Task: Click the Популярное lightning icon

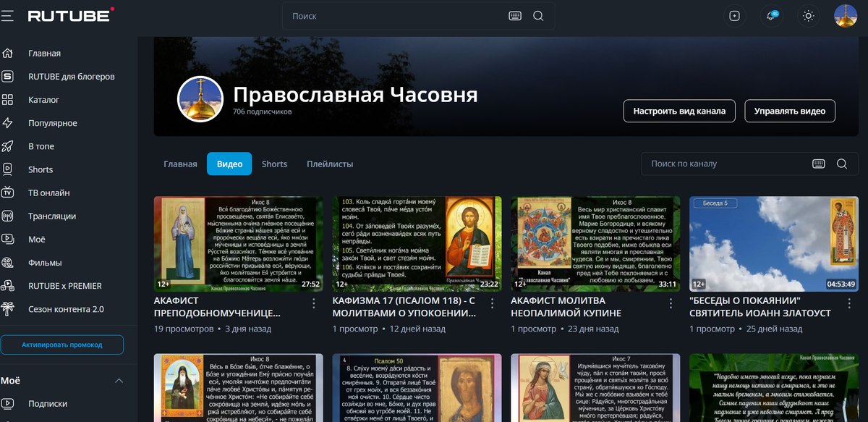Action: pyautogui.click(x=7, y=123)
